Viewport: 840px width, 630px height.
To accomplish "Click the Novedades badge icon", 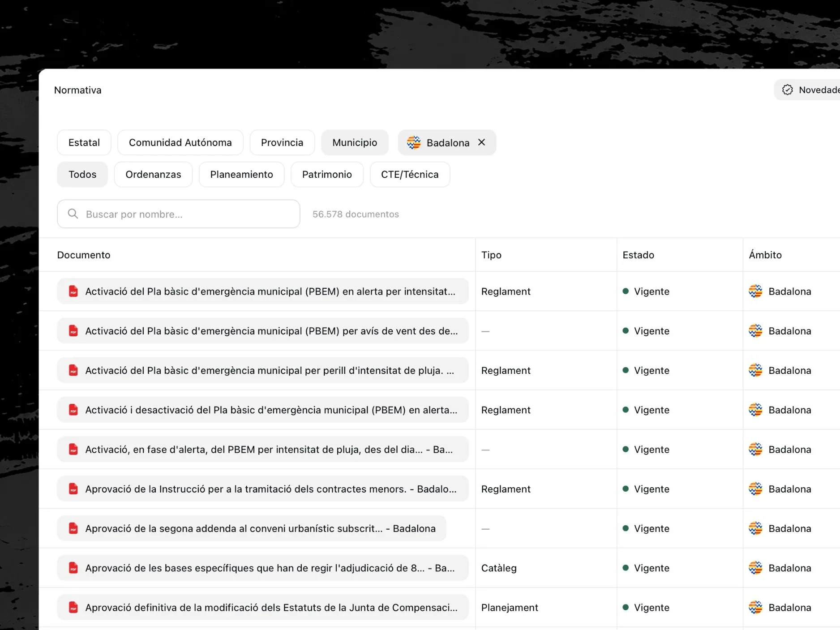I will [x=787, y=90].
